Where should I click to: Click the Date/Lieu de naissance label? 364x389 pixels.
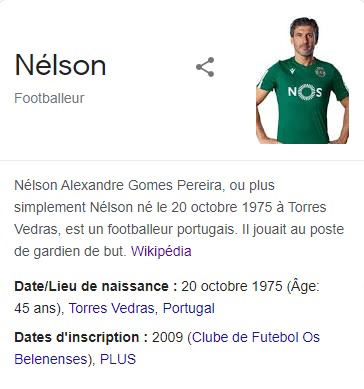pos(96,286)
